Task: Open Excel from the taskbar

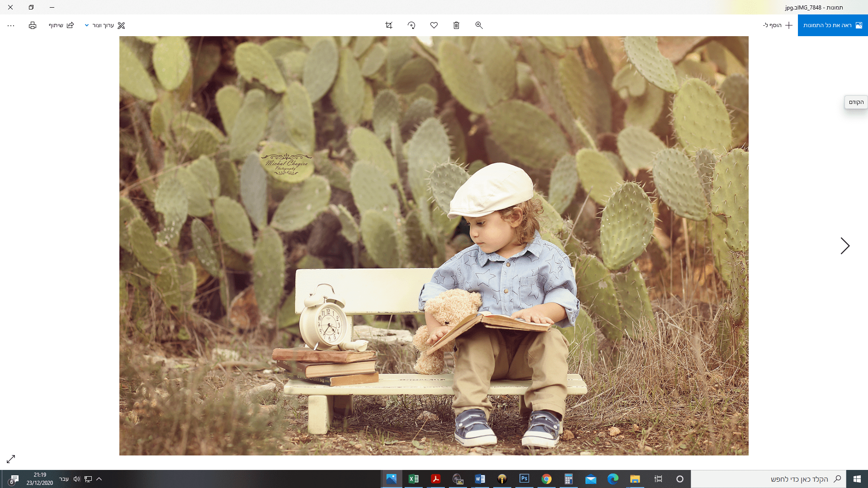Action: (x=413, y=479)
